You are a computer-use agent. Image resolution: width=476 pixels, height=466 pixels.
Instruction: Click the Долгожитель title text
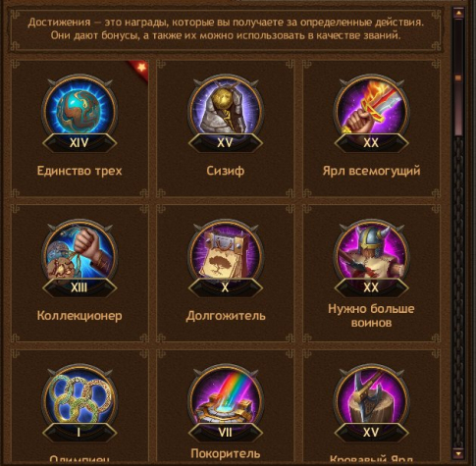click(226, 316)
